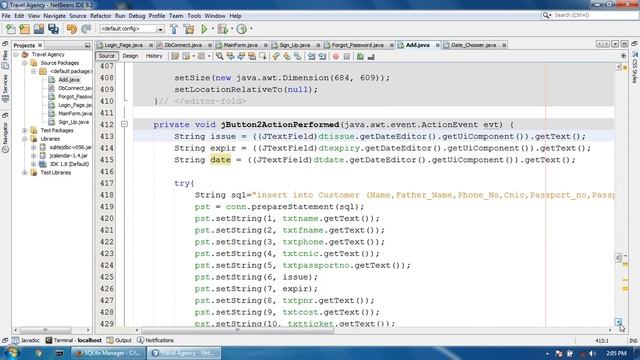Click the red Start Macro Recording icon
Viewport: 640px width, 360px height.
click(x=336, y=56)
